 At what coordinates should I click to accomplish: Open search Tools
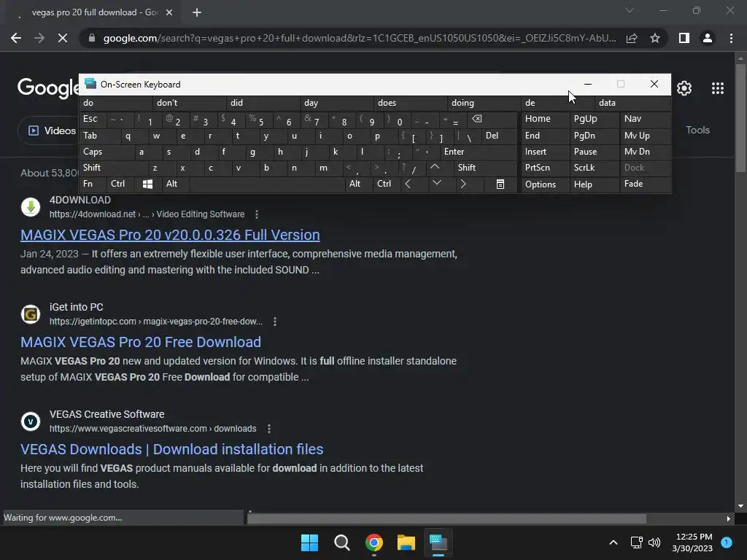click(697, 130)
